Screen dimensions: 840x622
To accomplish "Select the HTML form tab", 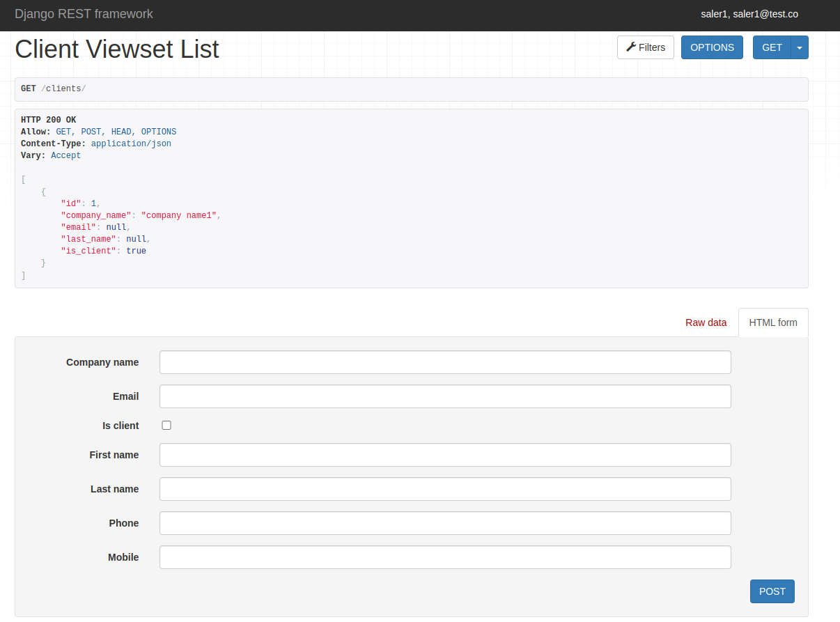I will (772, 322).
